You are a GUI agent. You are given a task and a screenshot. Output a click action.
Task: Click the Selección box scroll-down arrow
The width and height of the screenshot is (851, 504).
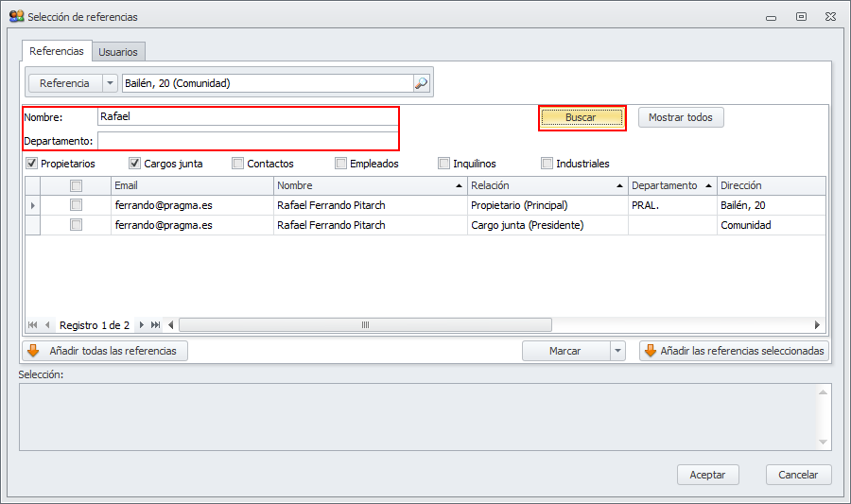pyautogui.click(x=823, y=443)
